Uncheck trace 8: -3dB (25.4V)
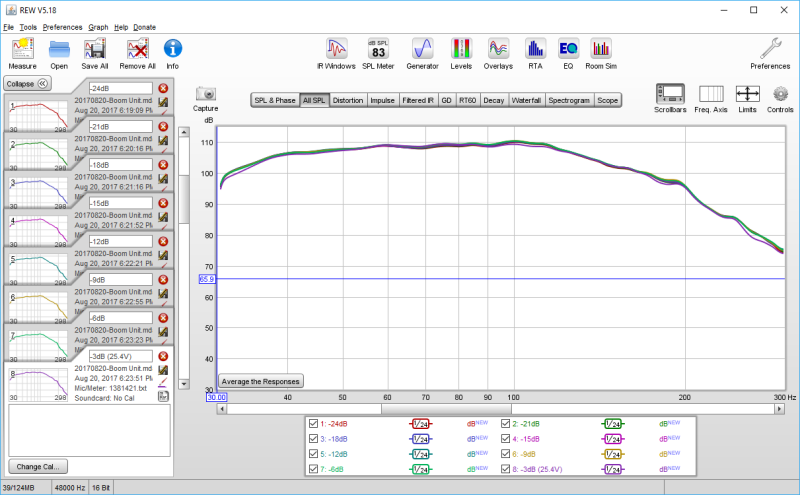Viewport: 800px width, 495px height. click(x=506, y=468)
